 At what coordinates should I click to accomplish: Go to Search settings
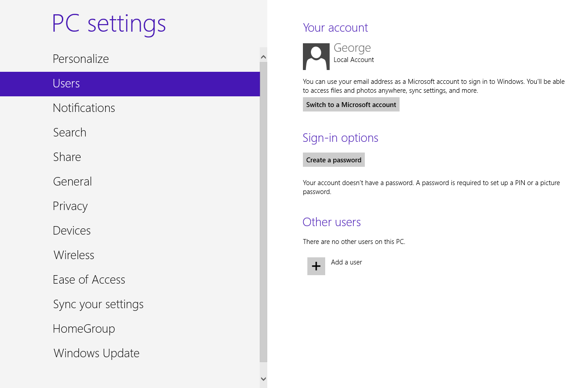(x=130, y=132)
